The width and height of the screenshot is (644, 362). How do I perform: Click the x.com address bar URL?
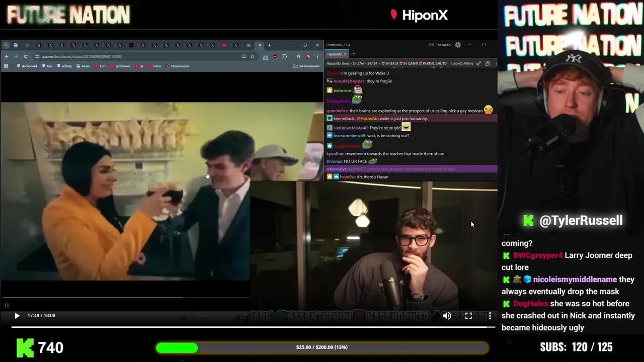(82, 56)
